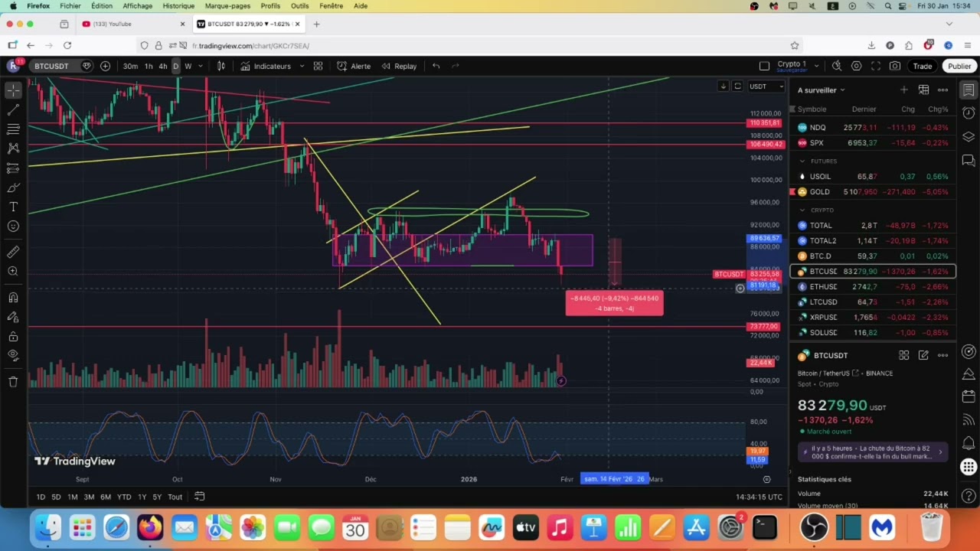The image size is (980, 551).
Task: Open the Outils menu
Action: click(x=299, y=6)
